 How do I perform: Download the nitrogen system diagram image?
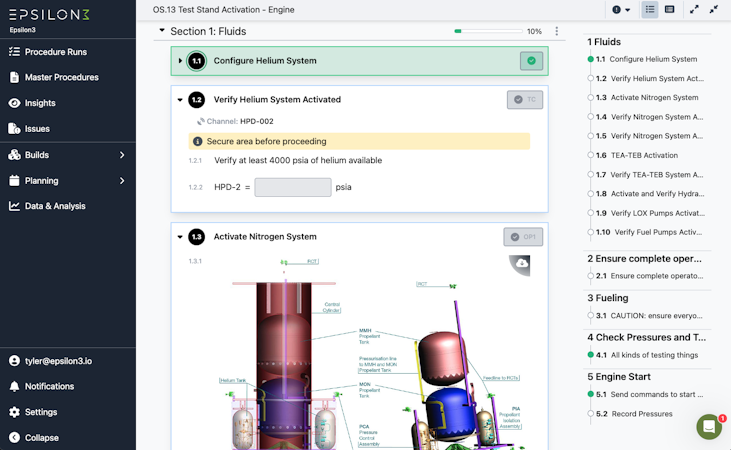click(522, 263)
